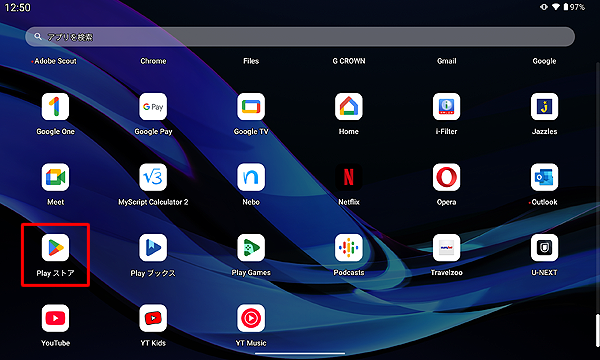The height and width of the screenshot is (360, 600).
Task: Open YT Music
Action: tap(251, 318)
